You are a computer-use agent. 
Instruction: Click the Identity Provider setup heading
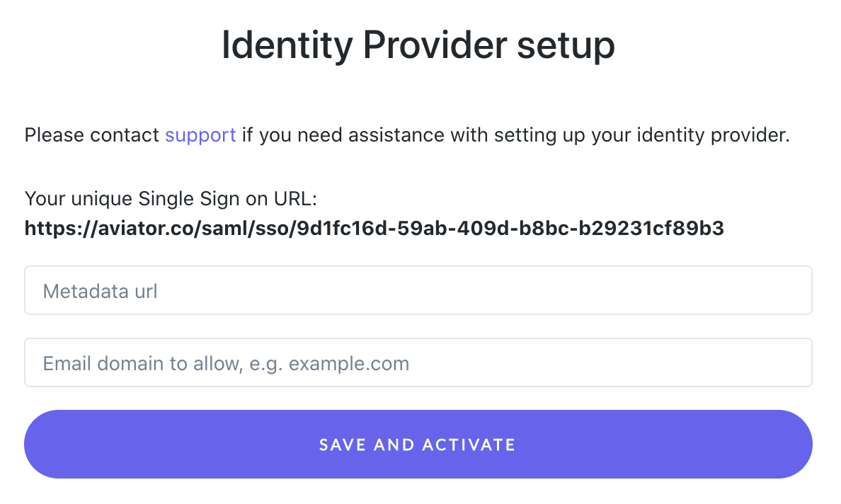point(418,45)
